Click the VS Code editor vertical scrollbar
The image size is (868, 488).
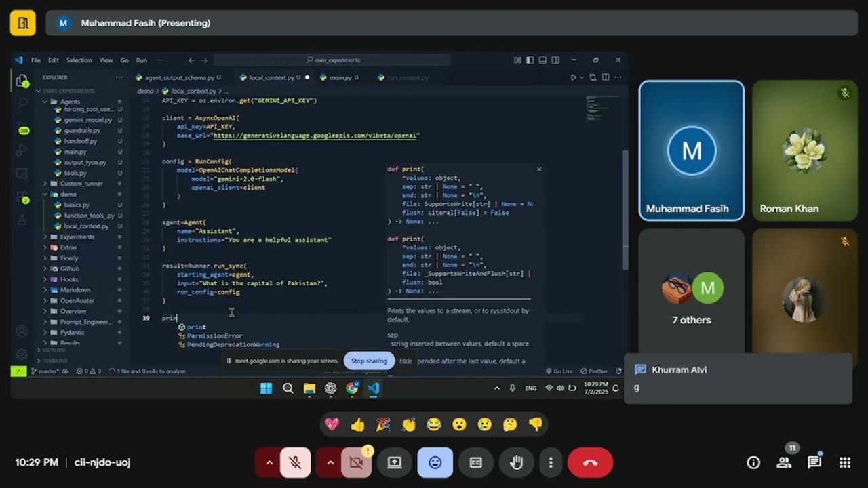pyautogui.click(x=624, y=210)
